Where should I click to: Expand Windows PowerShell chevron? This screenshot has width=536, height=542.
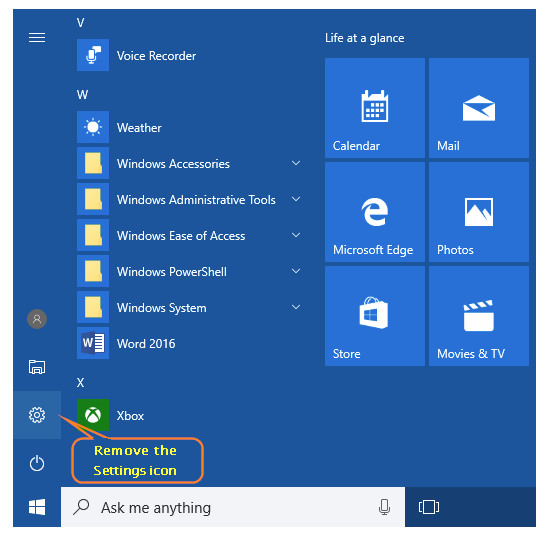[296, 271]
